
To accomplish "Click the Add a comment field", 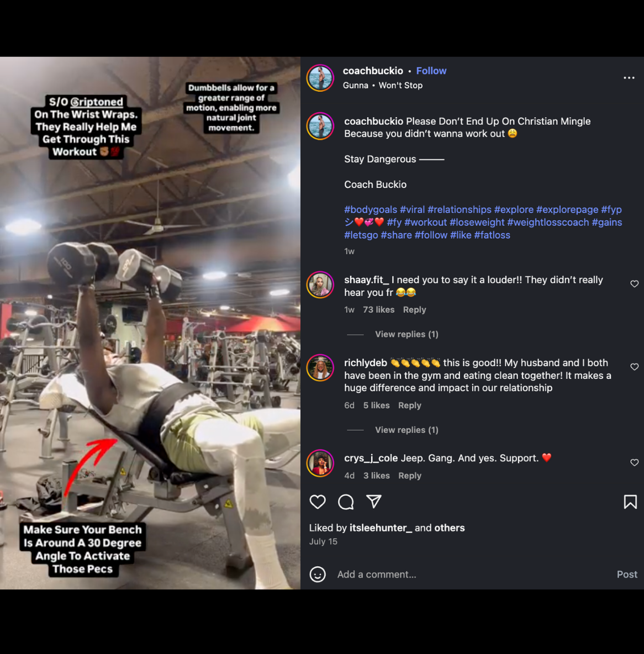I will (x=469, y=574).
